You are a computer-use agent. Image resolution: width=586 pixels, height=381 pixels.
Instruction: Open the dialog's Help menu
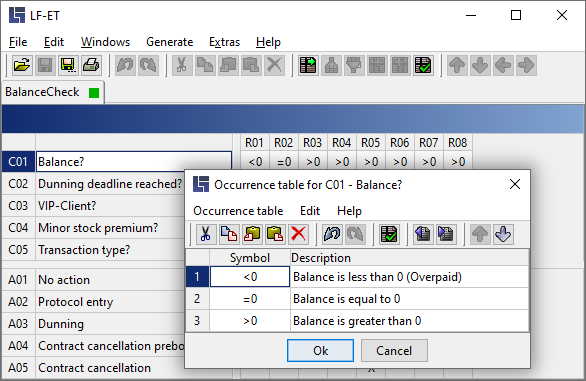click(349, 211)
